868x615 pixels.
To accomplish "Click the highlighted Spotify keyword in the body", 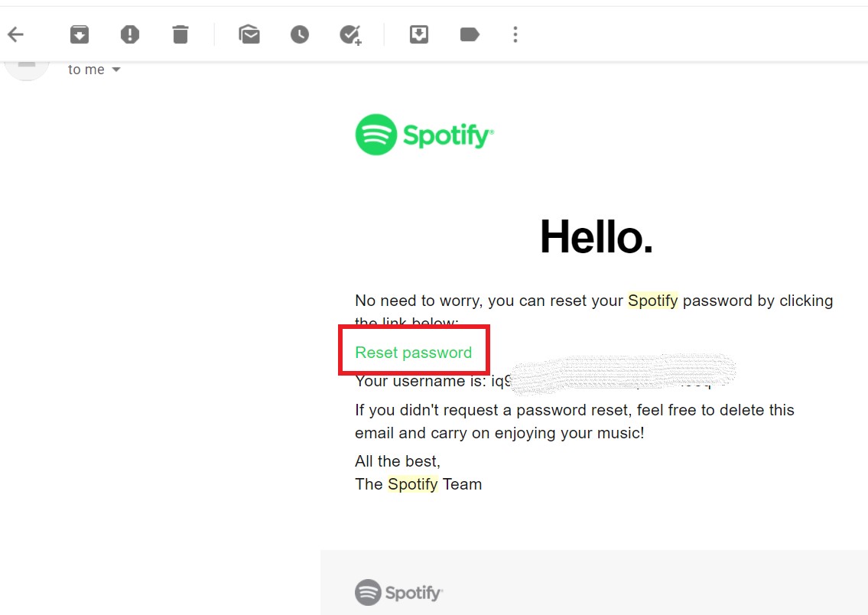I will [652, 301].
